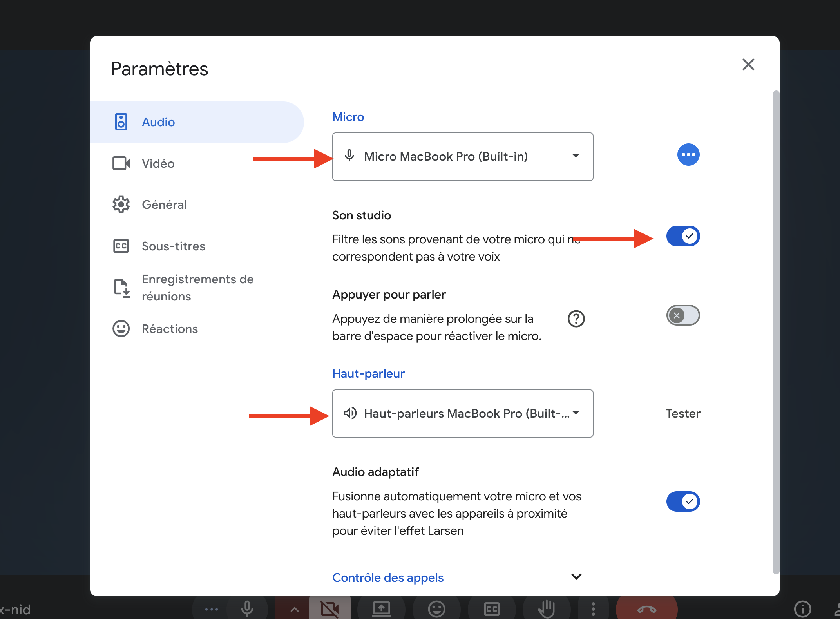Click the present screen icon
Image resolution: width=840 pixels, height=619 pixels.
(x=381, y=608)
